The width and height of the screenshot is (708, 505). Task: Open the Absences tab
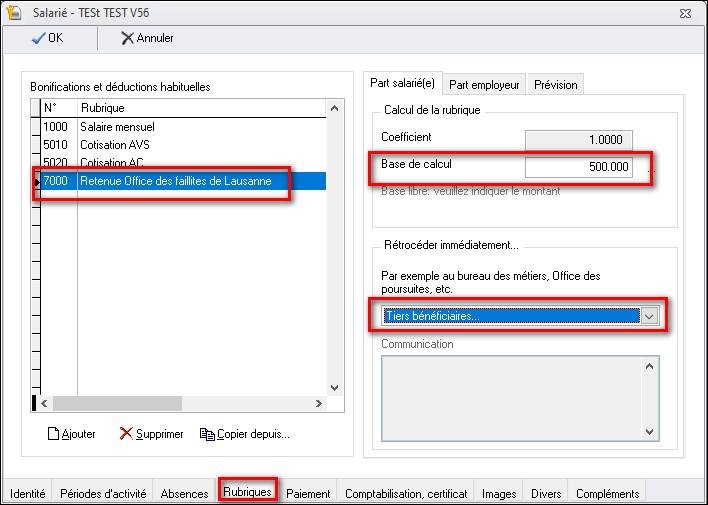[x=184, y=493]
